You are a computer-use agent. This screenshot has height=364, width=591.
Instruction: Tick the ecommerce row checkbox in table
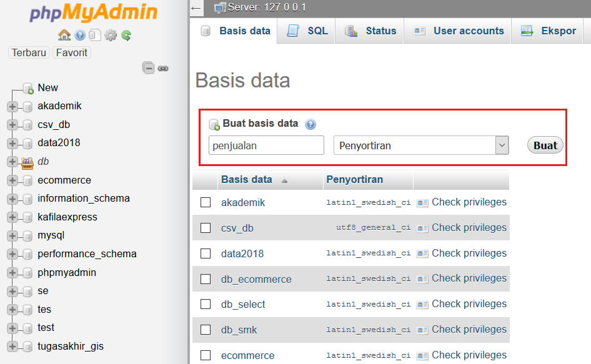[x=206, y=355]
